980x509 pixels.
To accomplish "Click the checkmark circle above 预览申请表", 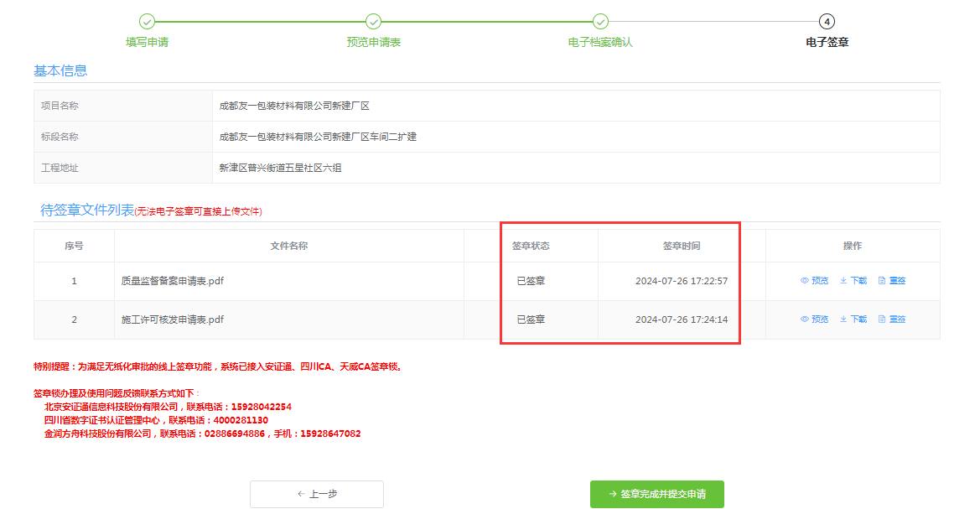I will pos(371,20).
